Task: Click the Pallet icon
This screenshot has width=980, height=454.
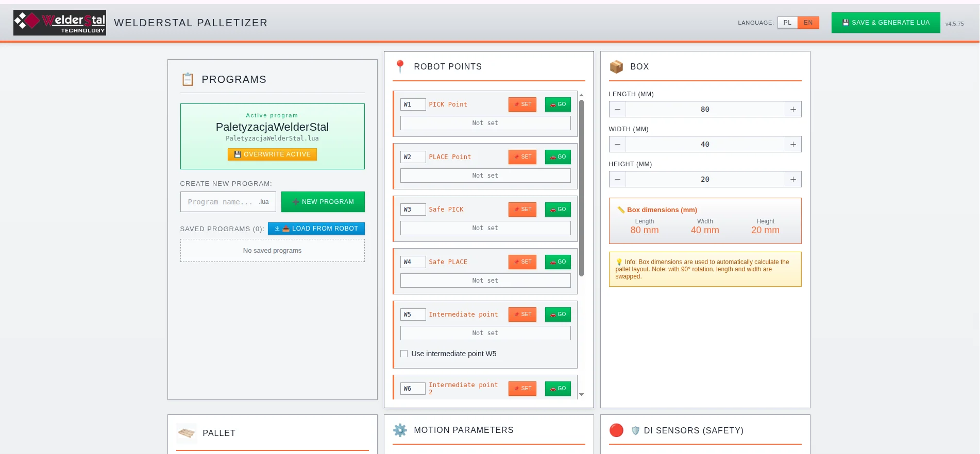Action: click(x=187, y=433)
